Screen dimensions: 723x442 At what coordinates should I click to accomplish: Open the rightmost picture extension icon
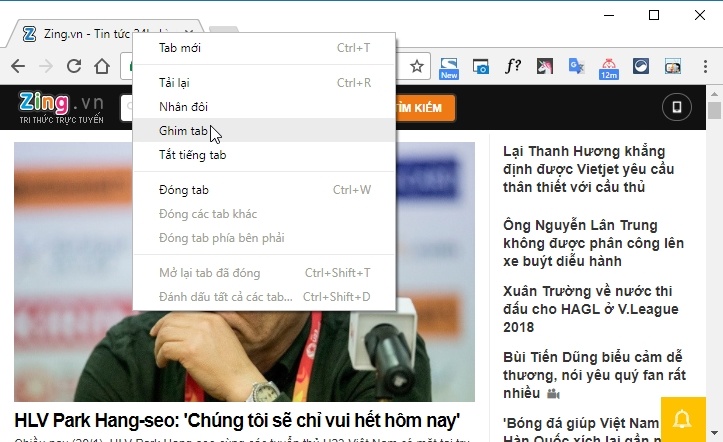(673, 66)
